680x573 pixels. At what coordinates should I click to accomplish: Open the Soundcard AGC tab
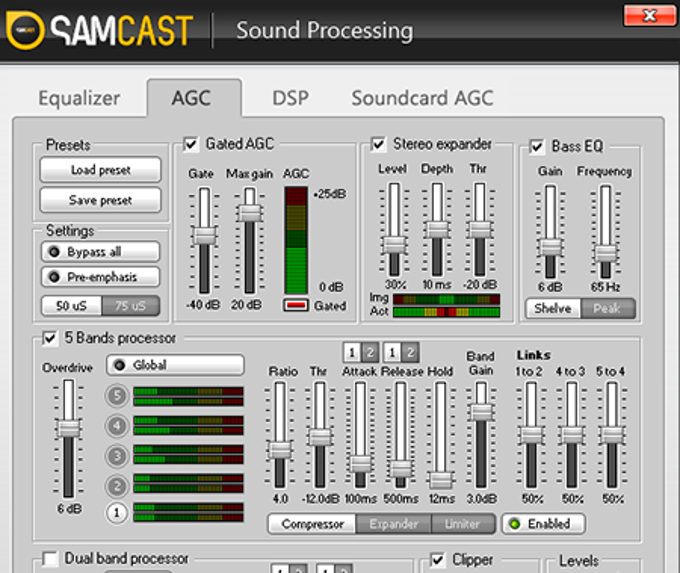[422, 98]
